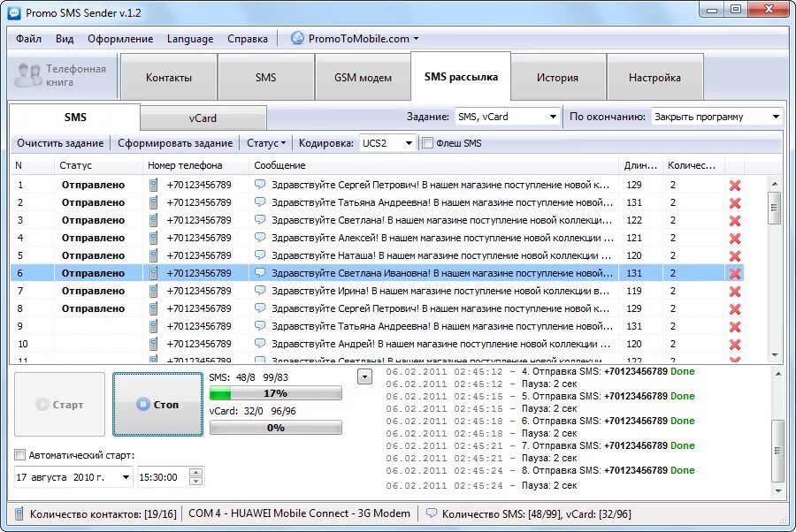Viewport: 796px width, 532px height.
Task: Select the row 10 message to Андрей
Action: [440, 344]
